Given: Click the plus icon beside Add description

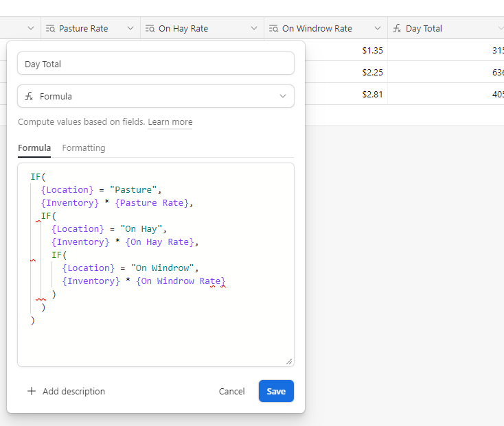Looking at the screenshot, I should pyautogui.click(x=32, y=391).
